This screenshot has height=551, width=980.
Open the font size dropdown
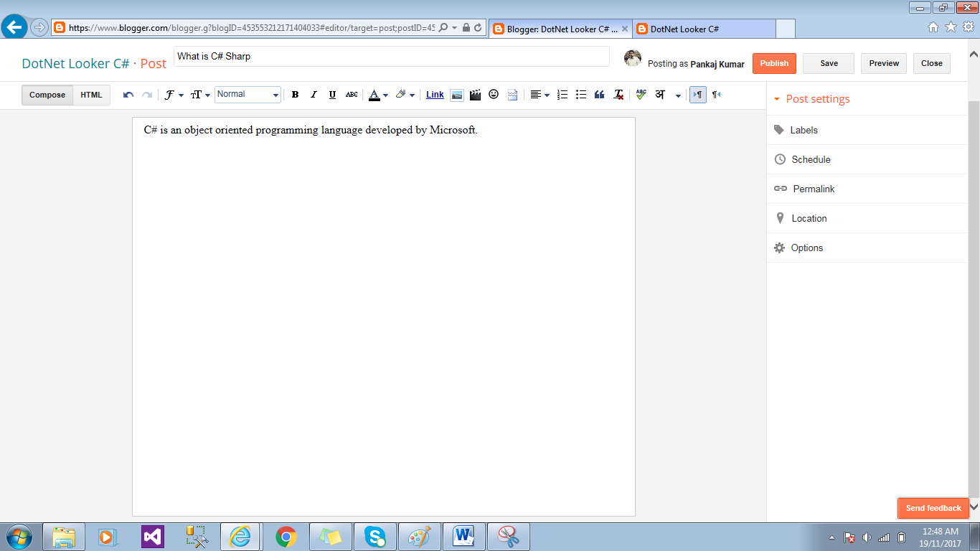(x=200, y=95)
